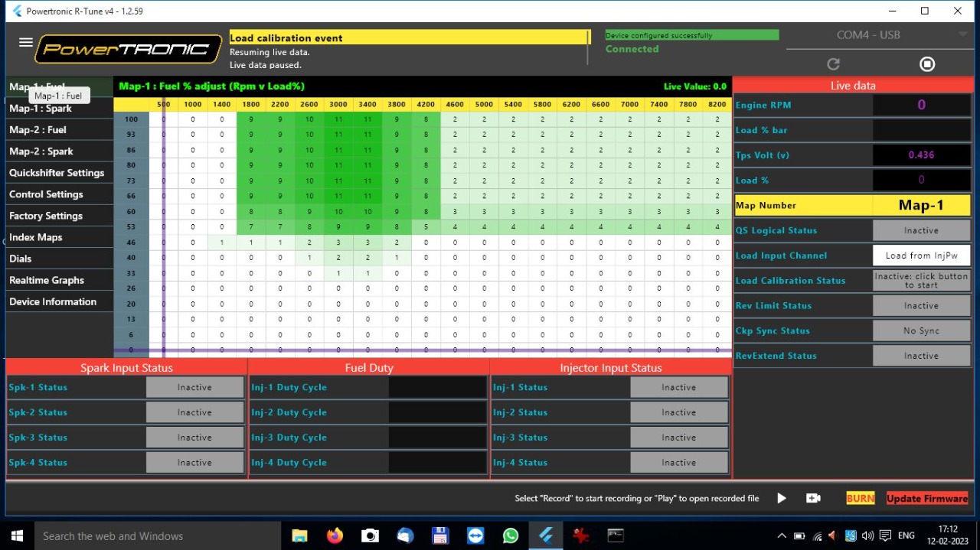This screenshot has width=980, height=550.
Task: Click the BURN button
Action: coord(861,498)
